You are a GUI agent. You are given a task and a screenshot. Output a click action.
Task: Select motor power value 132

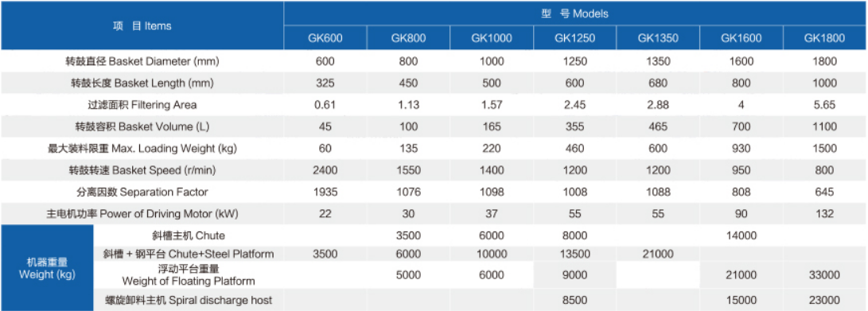coord(825,214)
